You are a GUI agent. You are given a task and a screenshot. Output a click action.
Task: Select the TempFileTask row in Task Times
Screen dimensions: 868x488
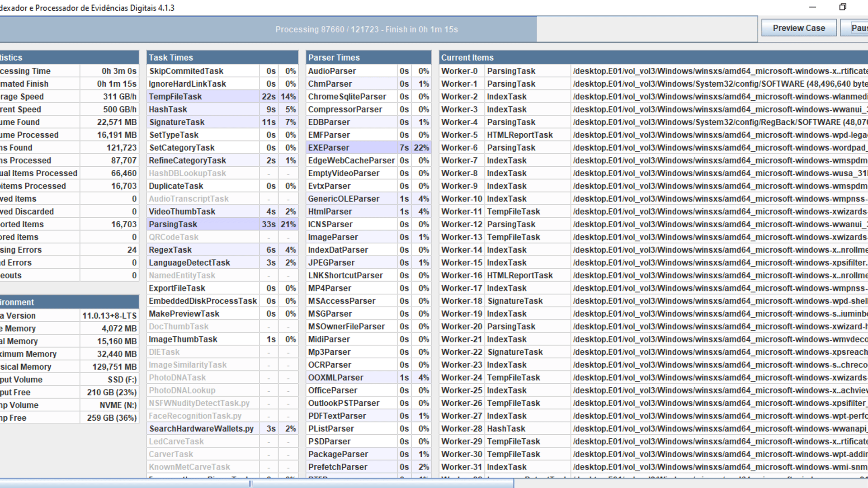pyautogui.click(x=175, y=97)
